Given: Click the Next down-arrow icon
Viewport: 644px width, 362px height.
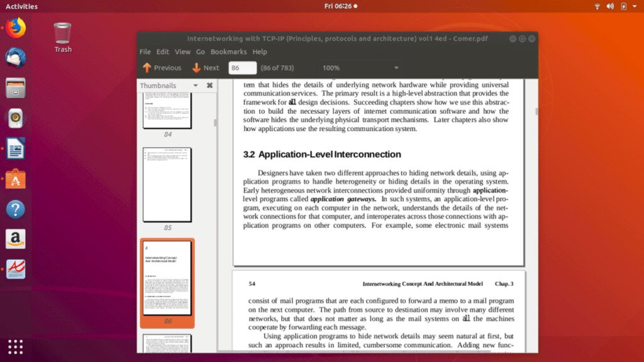Looking at the screenshot, I should pyautogui.click(x=197, y=67).
